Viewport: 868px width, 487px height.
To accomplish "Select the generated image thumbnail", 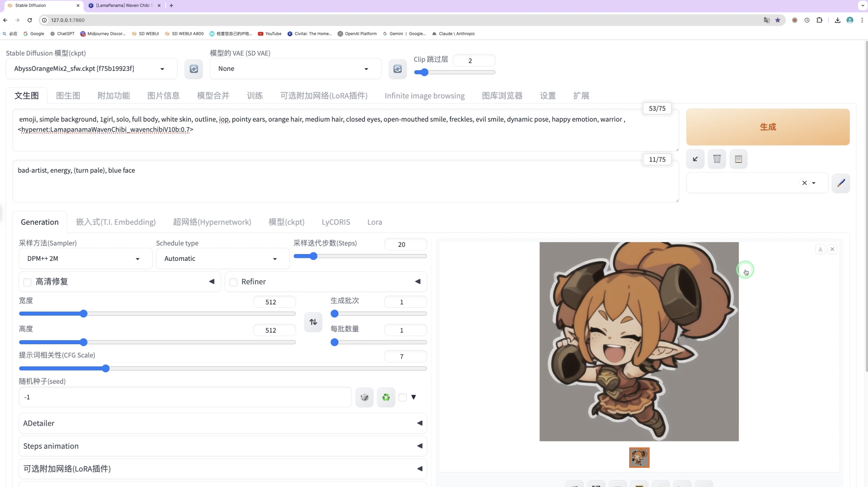I will pyautogui.click(x=639, y=458).
